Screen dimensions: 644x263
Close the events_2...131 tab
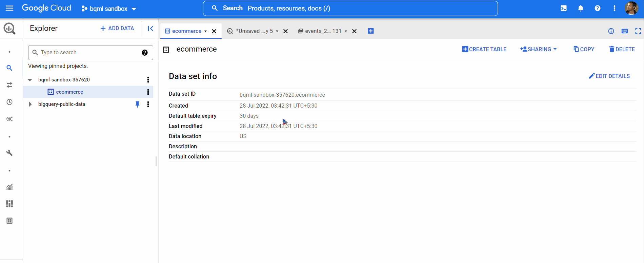click(355, 31)
